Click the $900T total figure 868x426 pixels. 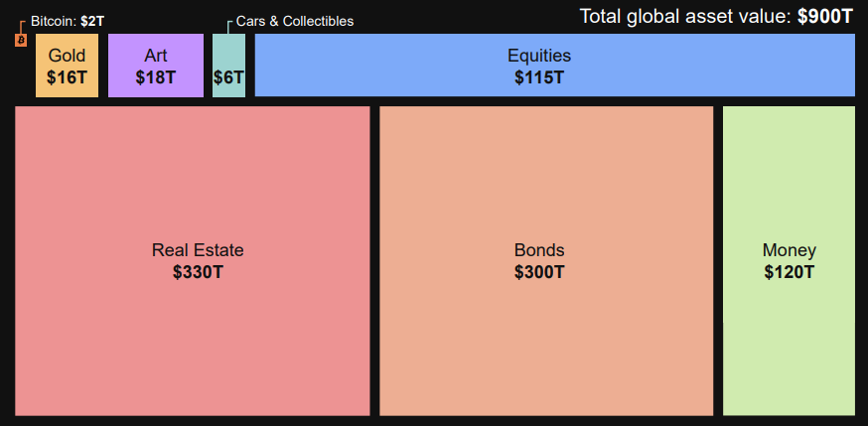(825, 16)
